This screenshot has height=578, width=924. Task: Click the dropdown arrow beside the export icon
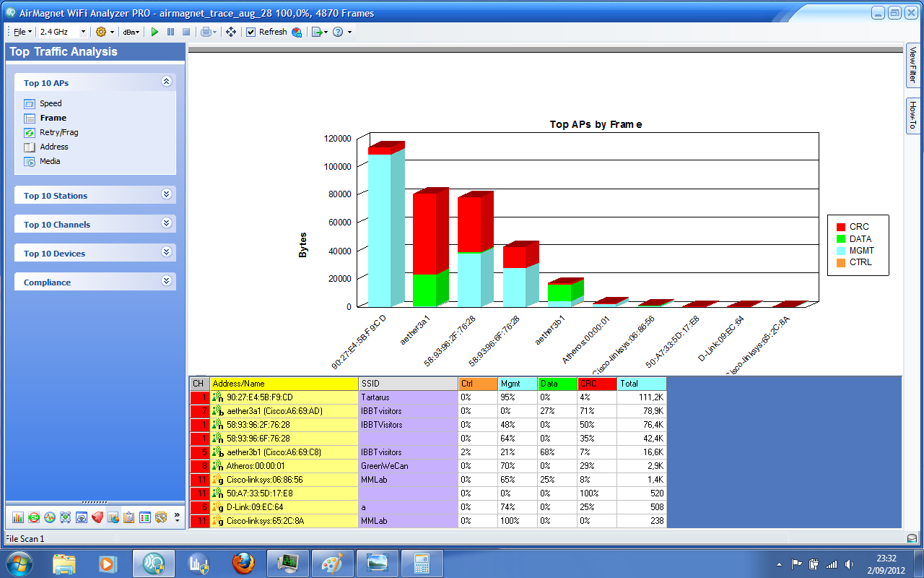pos(326,32)
